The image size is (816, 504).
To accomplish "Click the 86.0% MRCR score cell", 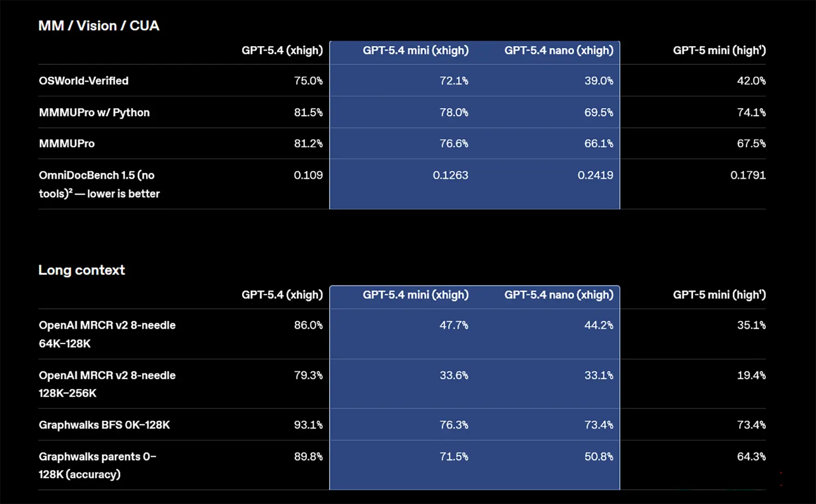I will pyautogui.click(x=308, y=325).
